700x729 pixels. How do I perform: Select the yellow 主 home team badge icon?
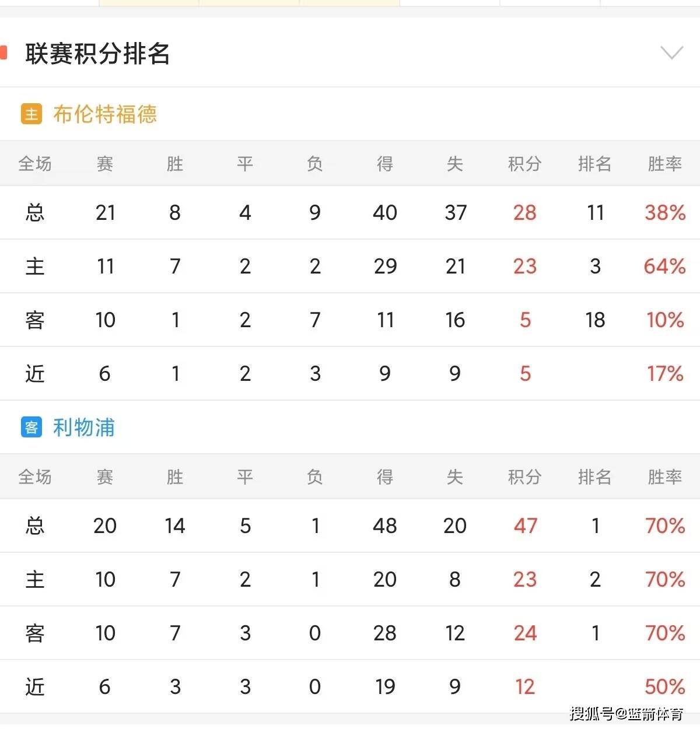pos(30,114)
